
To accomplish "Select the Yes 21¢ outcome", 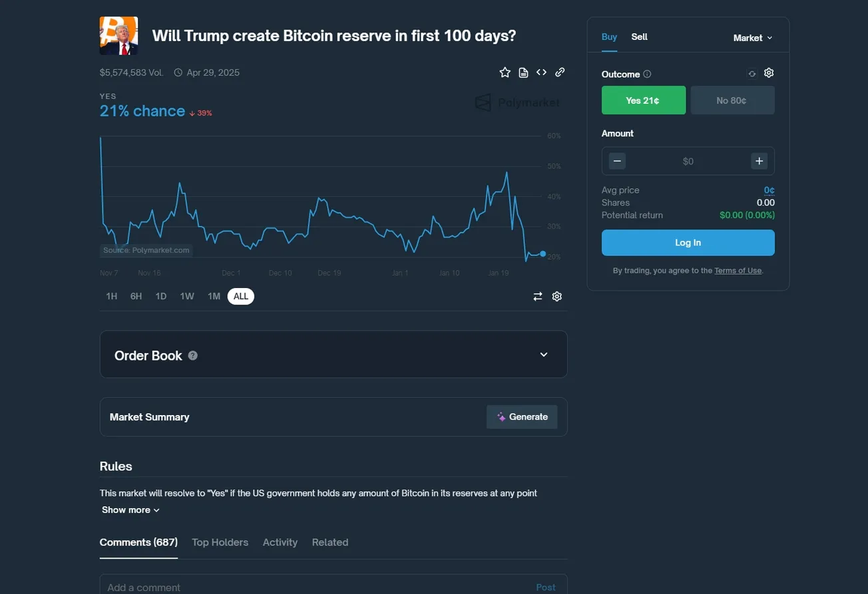I will coord(644,100).
